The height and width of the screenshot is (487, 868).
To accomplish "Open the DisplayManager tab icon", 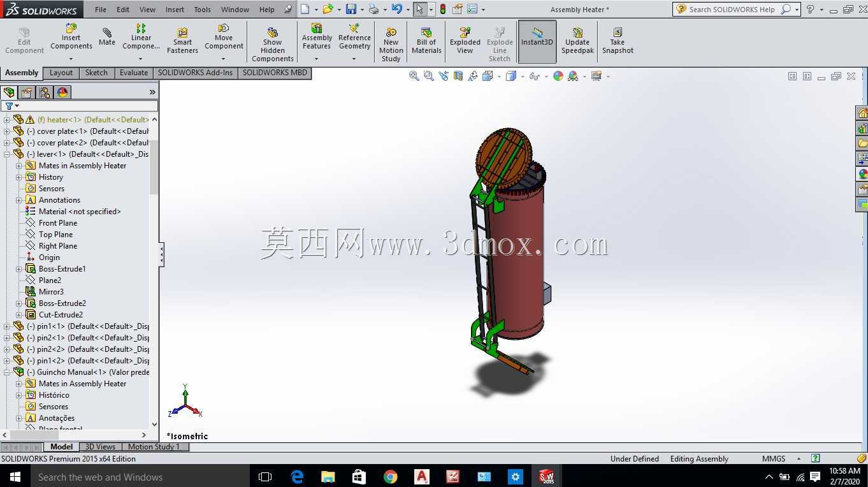I will 62,92.
